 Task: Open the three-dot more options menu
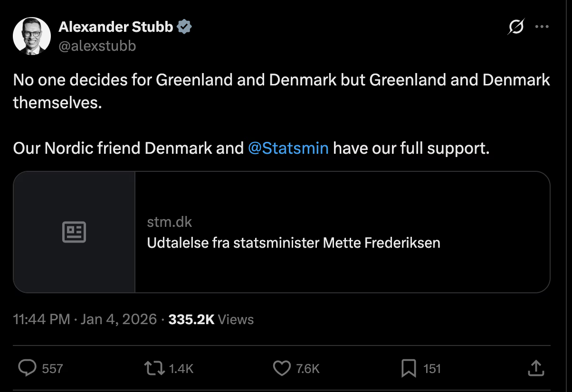pos(542,27)
